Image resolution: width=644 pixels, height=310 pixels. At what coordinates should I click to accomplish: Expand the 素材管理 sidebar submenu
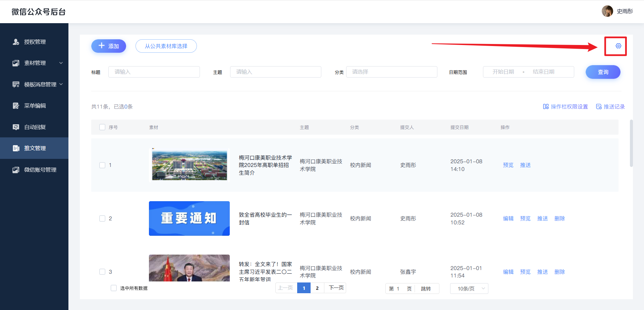[61, 63]
